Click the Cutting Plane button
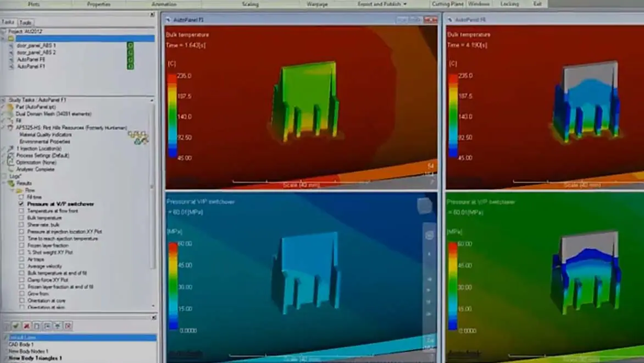Viewport: 644px width, 363px height. 448,4
